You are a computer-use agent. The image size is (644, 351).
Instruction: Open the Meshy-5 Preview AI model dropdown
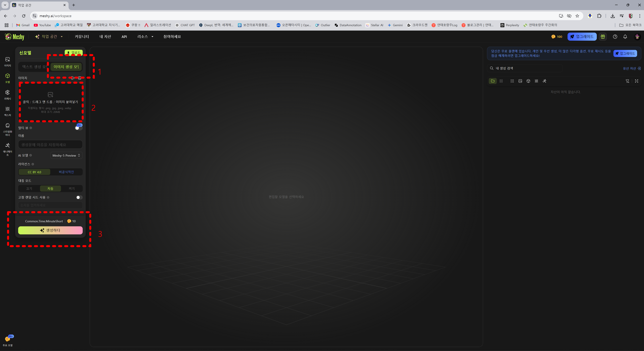[66, 155]
